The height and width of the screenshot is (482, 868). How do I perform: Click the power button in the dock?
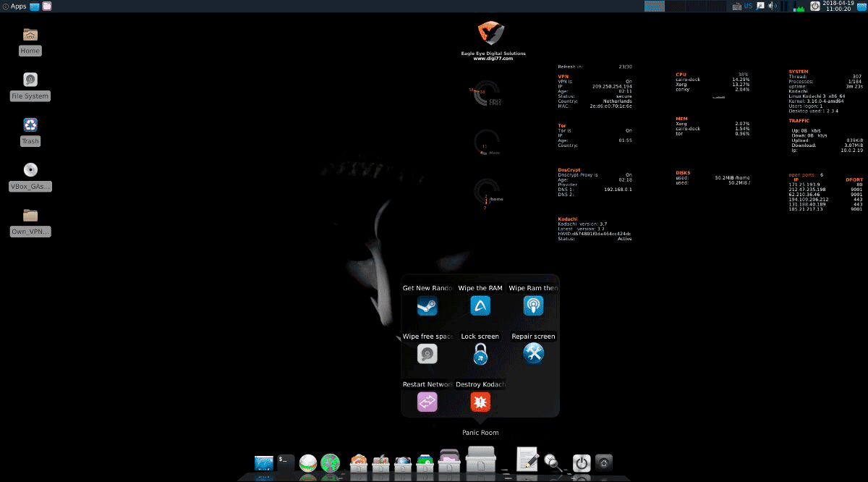point(581,463)
